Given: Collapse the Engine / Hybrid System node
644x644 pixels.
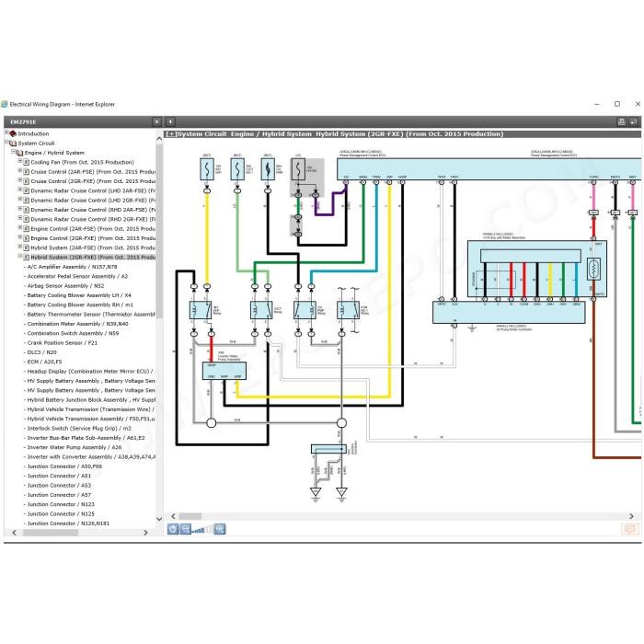Looking at the screenshot, I should pyautogui.click(x=13, y=152).
